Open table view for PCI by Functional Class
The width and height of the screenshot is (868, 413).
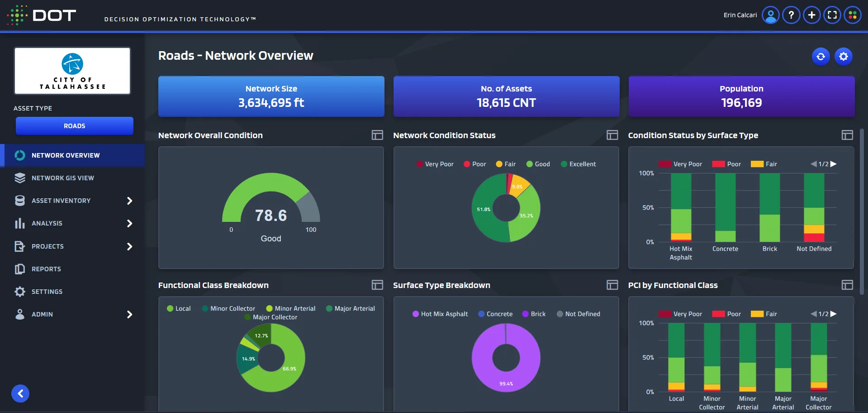(847, 285)
